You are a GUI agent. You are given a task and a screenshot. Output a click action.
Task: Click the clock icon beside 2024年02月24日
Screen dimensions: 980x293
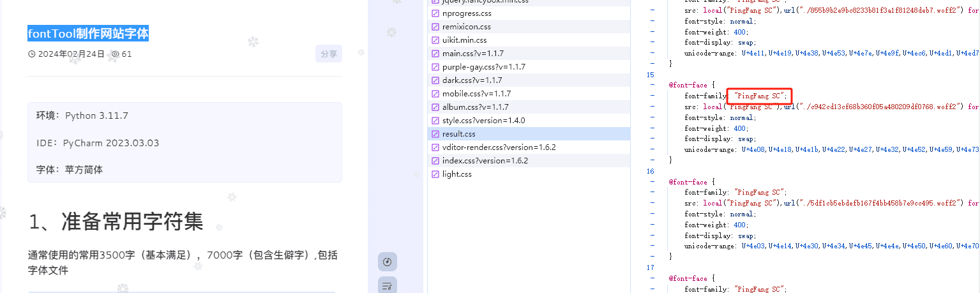coord(32,54)
